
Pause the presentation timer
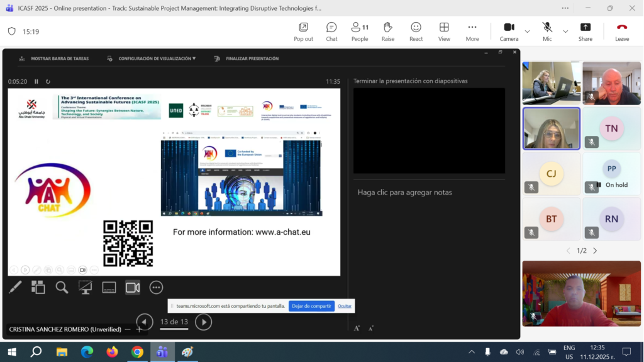pyautogui.click(x=36, y=82)
